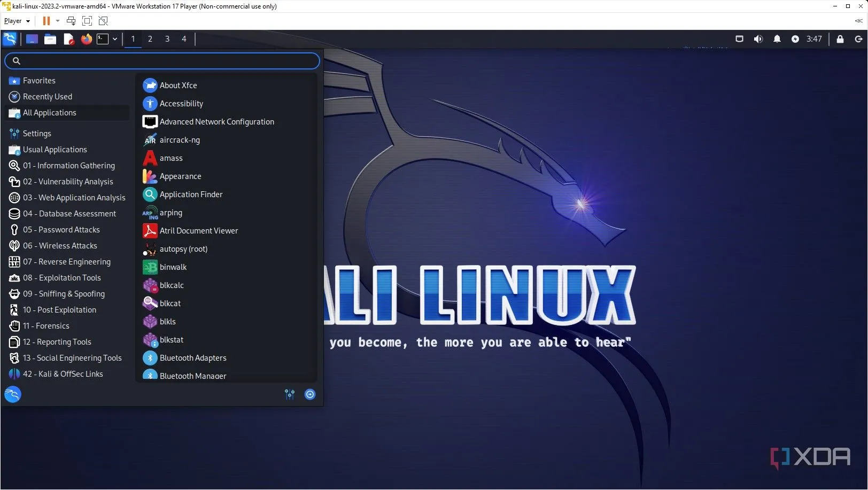
Task: Open the file manager from the taskbar
Action: click(50, 38)
